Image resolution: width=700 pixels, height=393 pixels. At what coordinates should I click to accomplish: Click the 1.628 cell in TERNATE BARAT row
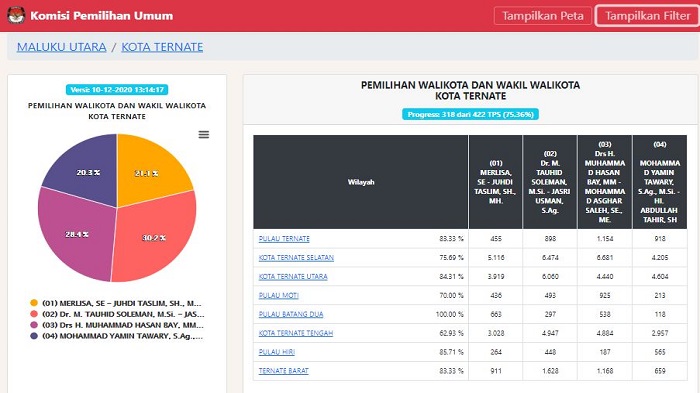coord(550,371)
